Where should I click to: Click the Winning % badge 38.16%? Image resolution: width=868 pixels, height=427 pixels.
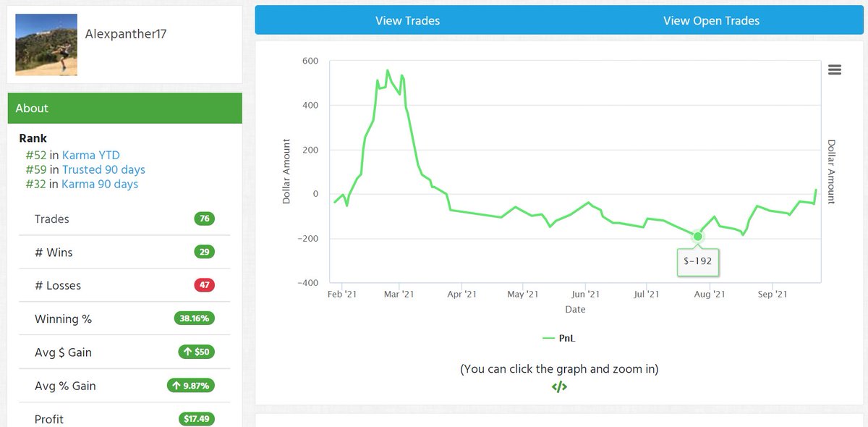coord(195,318)
